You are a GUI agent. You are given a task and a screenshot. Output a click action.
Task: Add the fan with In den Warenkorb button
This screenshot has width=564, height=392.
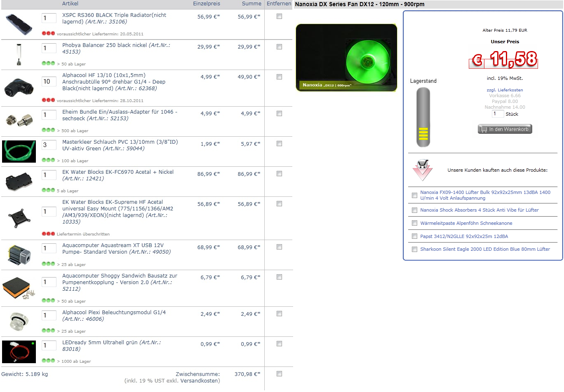(505, 129)
